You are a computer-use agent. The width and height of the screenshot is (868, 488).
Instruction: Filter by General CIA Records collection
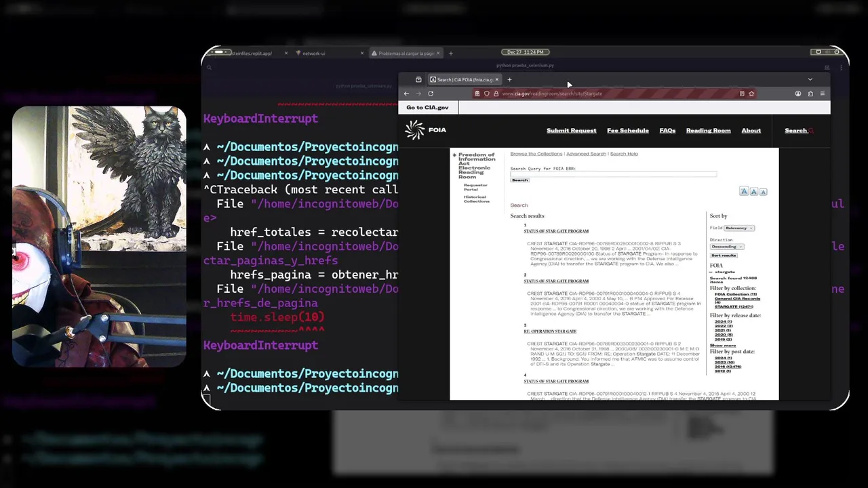point(737,300)
